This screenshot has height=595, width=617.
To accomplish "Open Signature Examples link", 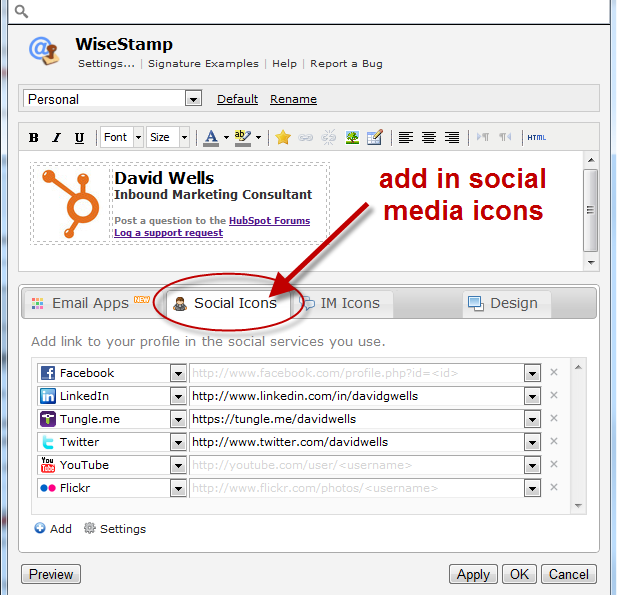I will 203,64.
